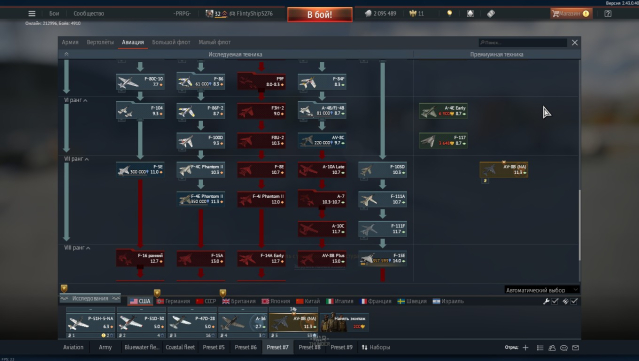Toggle the auto-repair wrench checkbox
Screen dimensions: 639x361
click(x=555, y=301)
